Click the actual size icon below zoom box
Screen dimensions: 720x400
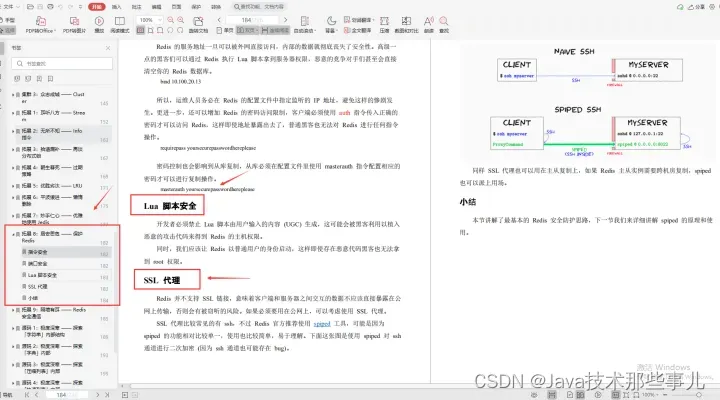click(141, 30)
